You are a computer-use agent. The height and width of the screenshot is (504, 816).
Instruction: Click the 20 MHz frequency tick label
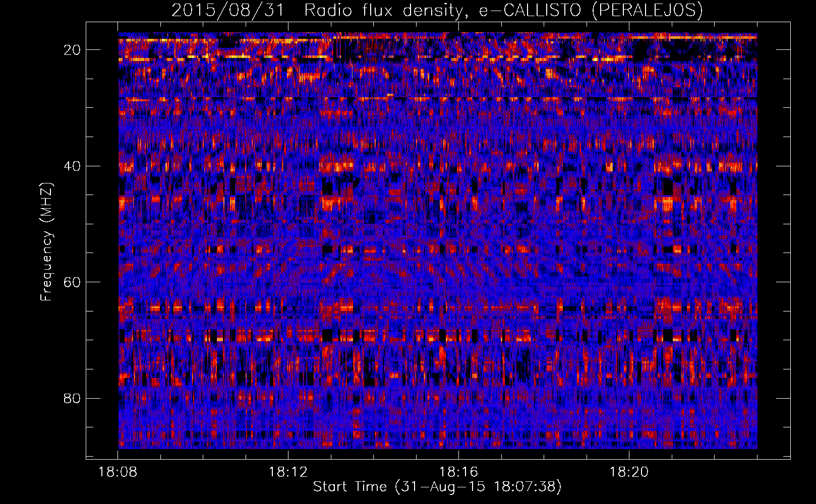72,50
